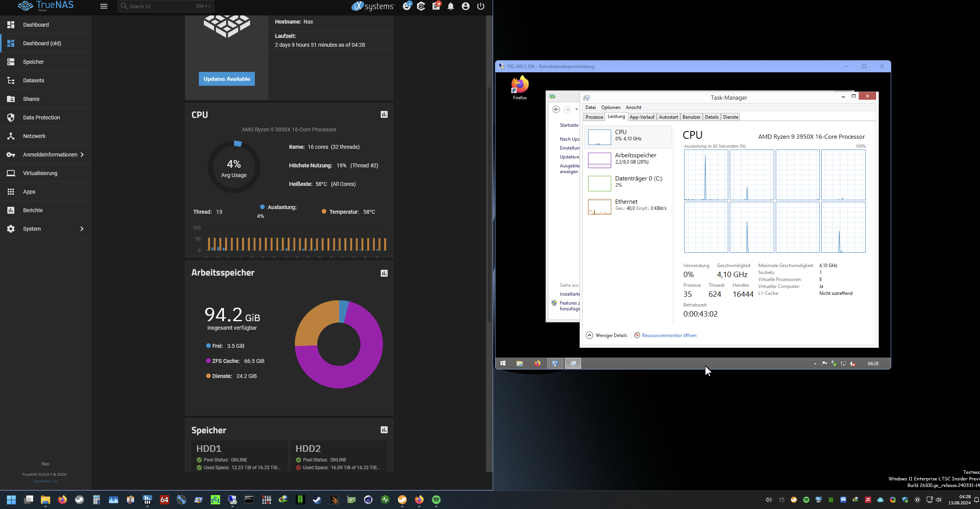This screenshot has width=980, height=509.
Task: Open the Ressourcenmonitor öffnen link
Action: coord(669,335)
